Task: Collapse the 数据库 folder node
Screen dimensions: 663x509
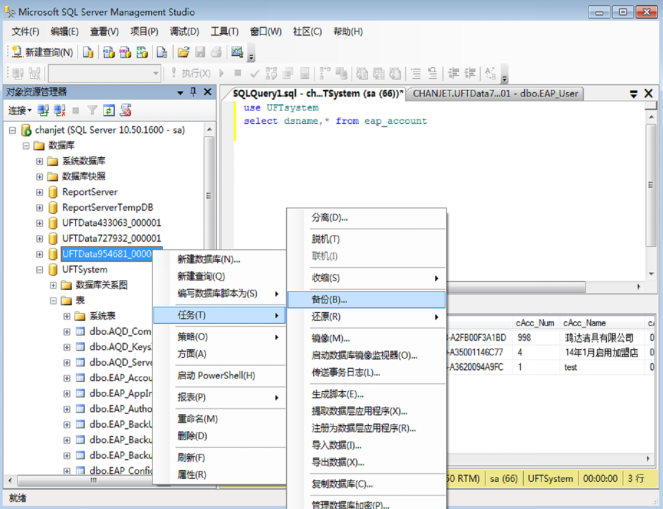Action: [26, 146]
